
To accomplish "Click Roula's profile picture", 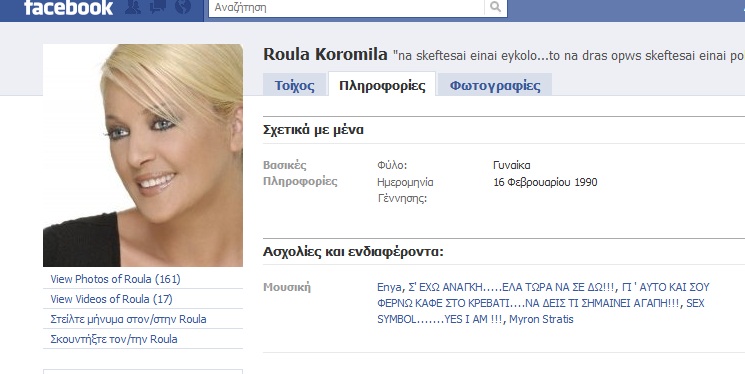I will tap(143, 155).
